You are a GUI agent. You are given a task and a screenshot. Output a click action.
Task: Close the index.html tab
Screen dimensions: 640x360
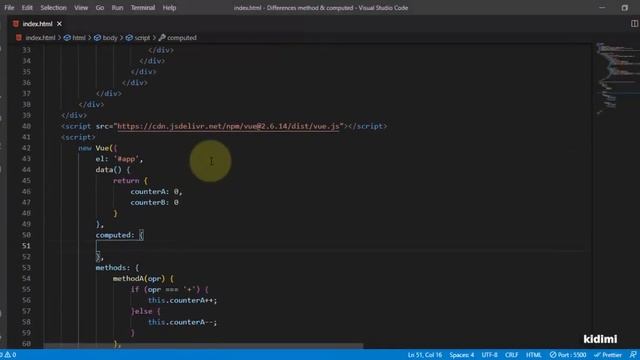click(x=59, y=24)
